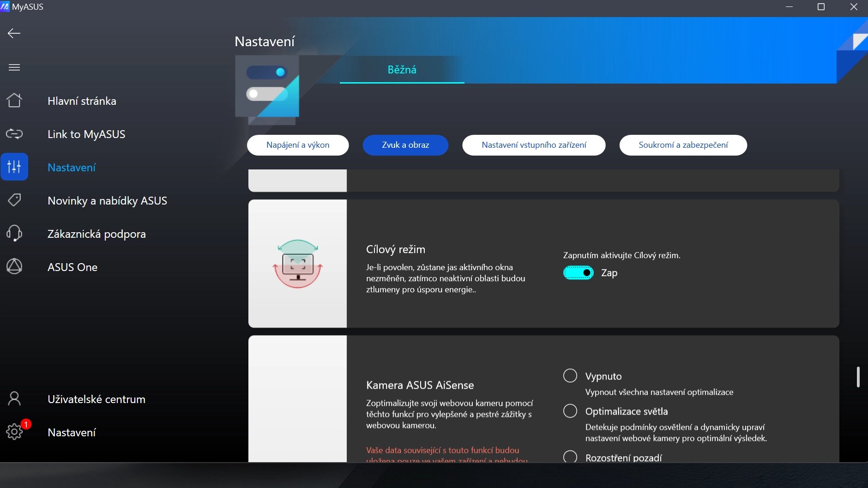Image resolution: width=868 pixels, height=488 pixels.
Task: Maximize the MyASUS window
Action: click(x=821, y=7)
